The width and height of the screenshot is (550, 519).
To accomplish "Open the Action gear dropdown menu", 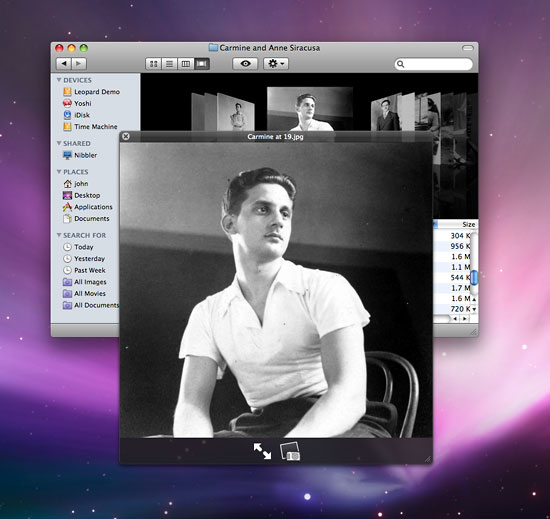I will tap(276, 63).
